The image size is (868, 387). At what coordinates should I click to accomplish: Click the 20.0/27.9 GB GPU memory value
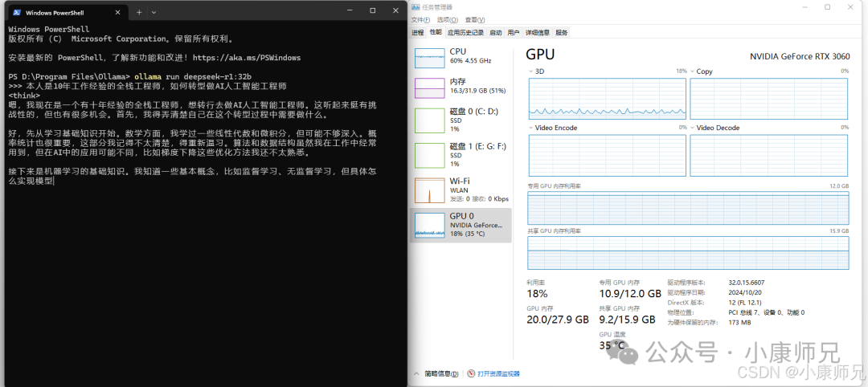coord(558,320)
